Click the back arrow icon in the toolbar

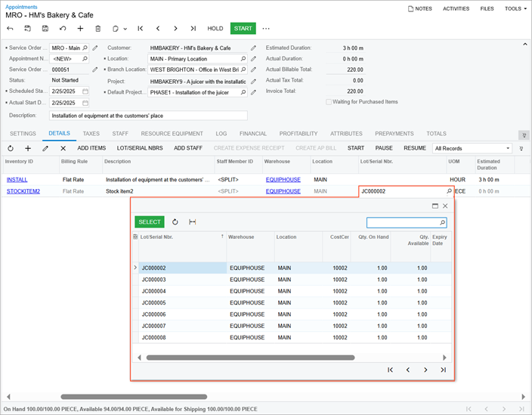pos(10,29)
